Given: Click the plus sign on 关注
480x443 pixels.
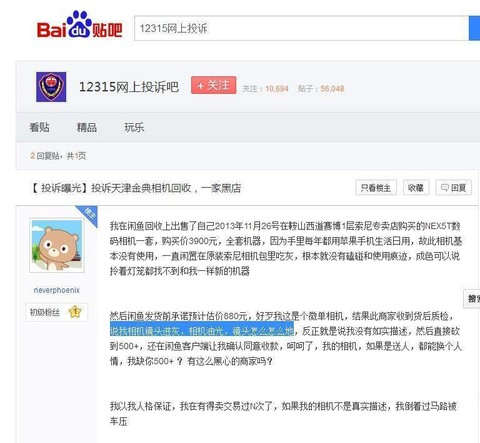Looking at the screenshot, I should click(200, 86).
